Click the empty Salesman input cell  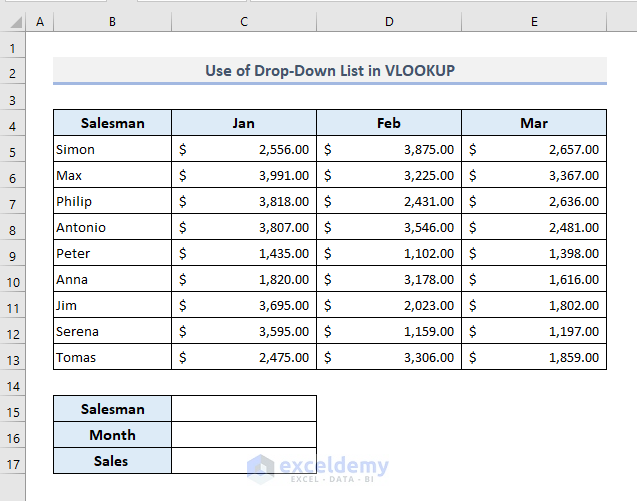(244, 409)
